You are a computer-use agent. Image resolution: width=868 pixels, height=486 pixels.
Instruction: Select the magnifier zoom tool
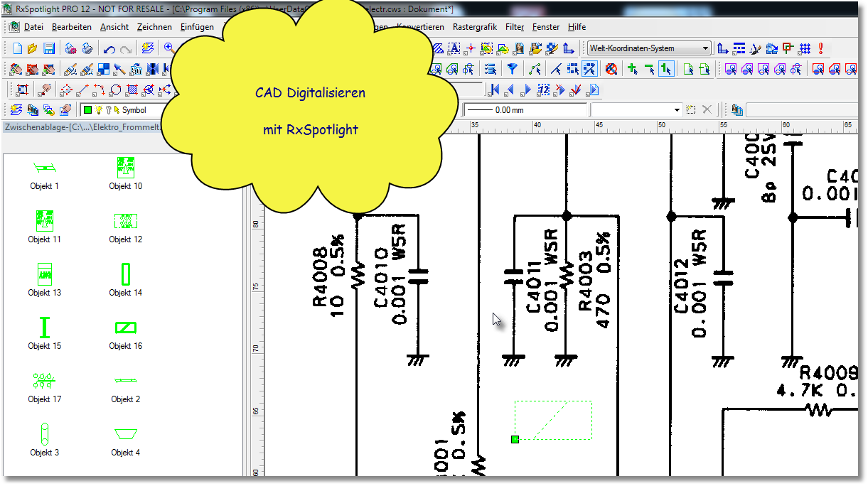coord(169,48)
